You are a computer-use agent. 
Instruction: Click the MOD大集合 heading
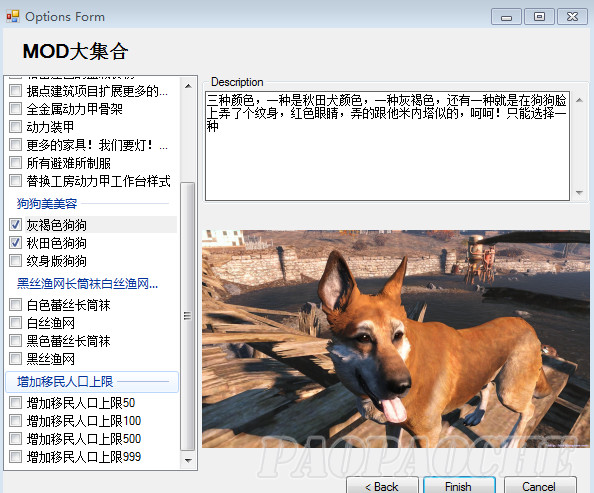coord(75,52)
